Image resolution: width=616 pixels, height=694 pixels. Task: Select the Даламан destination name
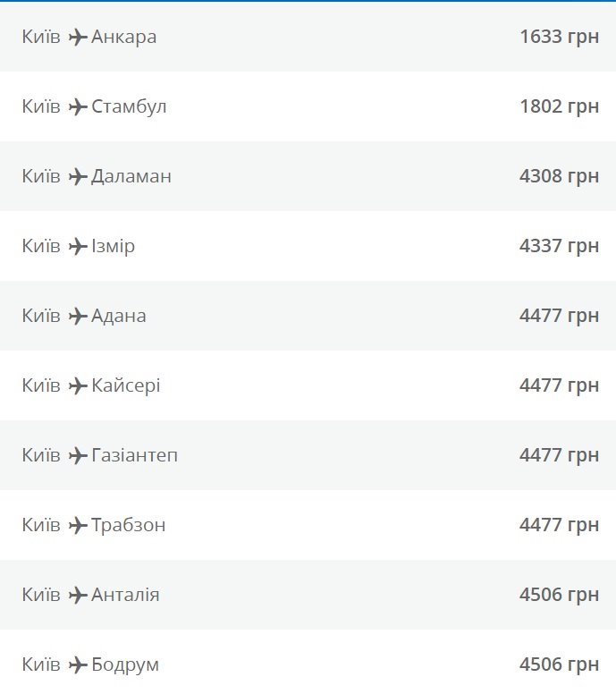[131, 177]
